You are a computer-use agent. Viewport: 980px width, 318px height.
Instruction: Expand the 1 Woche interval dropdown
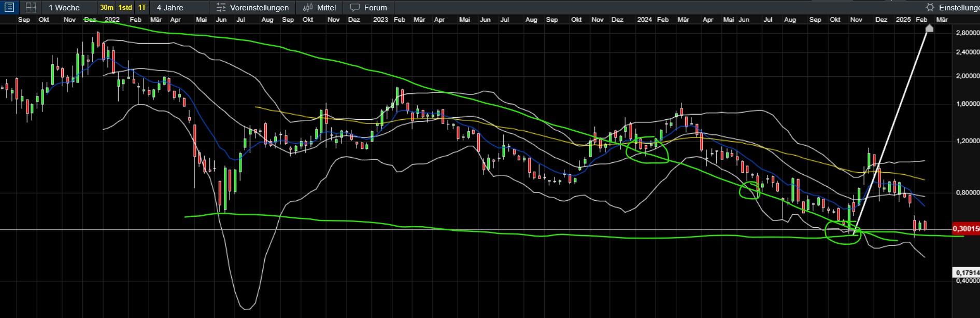pos(64,7)
